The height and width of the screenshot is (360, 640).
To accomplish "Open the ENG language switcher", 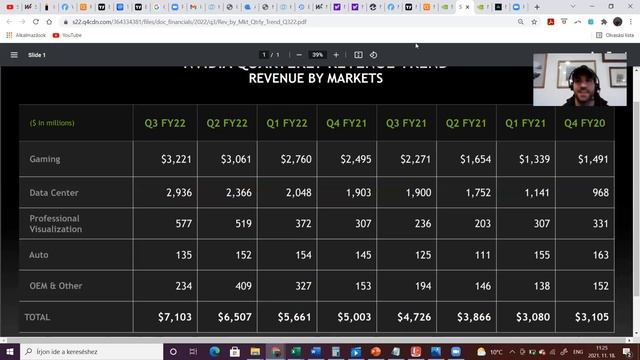I will point(578,351).
